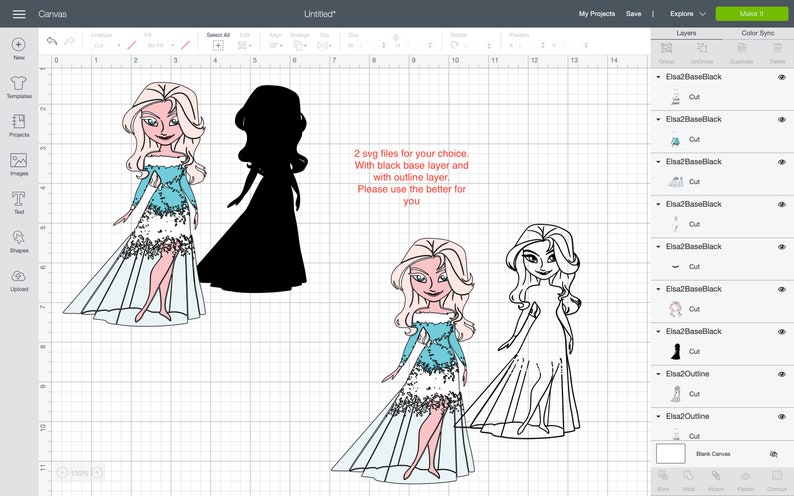Hide the topmost Elsa2BaseBlack layer
This screenshot has width=794, height=496.
pyautogui.click(x=782, y=77)
